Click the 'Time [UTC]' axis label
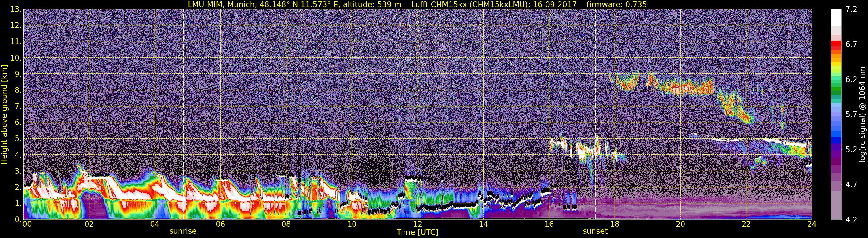The image size is (868, 238). (417, 232)
